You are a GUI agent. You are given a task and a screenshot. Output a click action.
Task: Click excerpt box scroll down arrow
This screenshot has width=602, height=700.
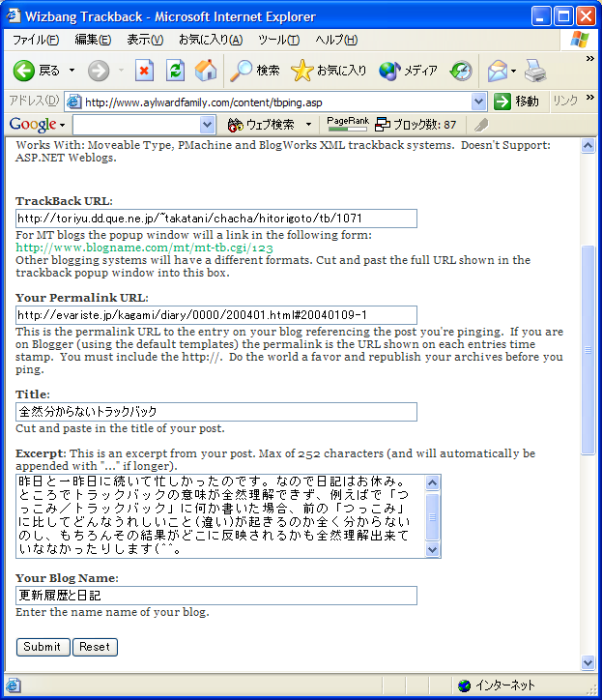click(433, 549)
